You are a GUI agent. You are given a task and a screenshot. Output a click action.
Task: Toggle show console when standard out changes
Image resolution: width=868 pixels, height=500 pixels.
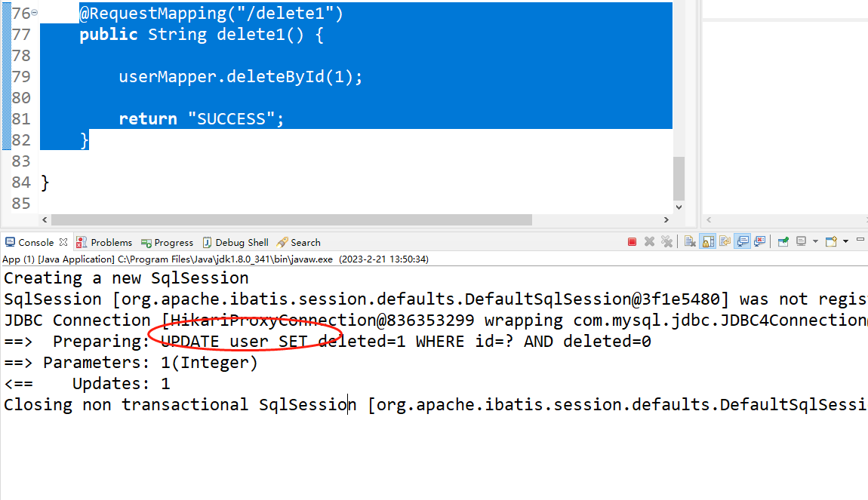pyautogui.click(x=743, y=241)
